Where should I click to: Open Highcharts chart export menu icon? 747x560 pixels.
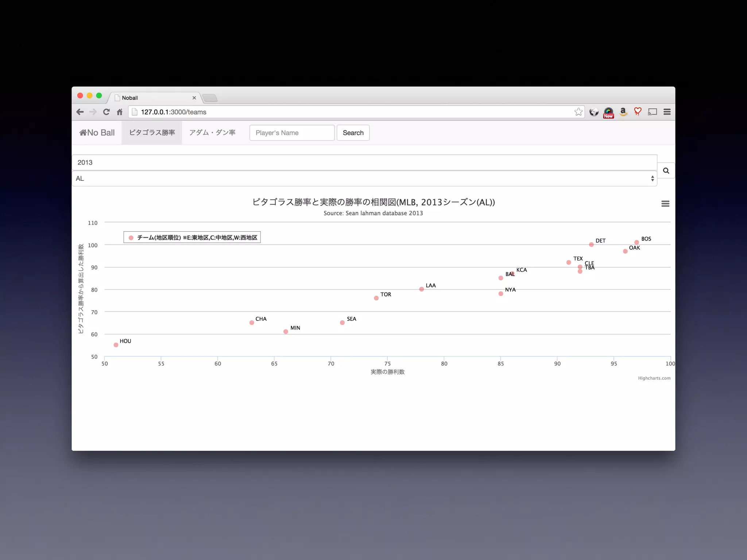665,204
